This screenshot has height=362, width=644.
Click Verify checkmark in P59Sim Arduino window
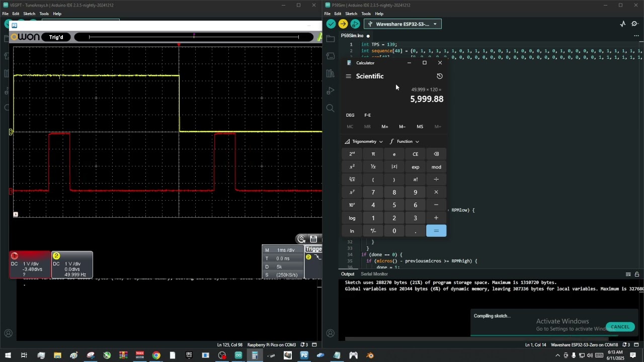(331, 24)
